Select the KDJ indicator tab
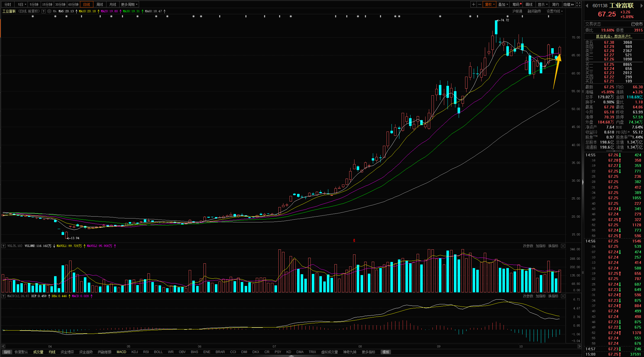Image resolution: width=644 pixels, height=357 pixels. pyautogui.click(x=135, y=352)
